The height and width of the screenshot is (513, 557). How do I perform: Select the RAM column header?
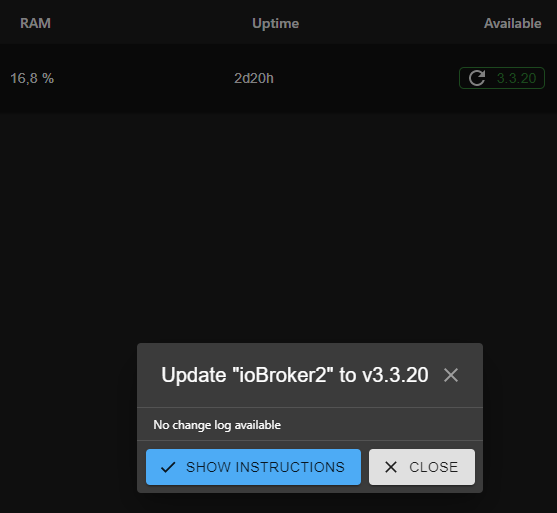[36, 23]
